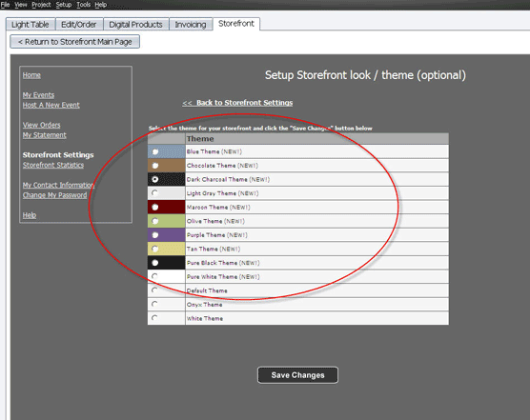Screen dimensions: 530x420
Task: Open the File menu
Action: [5, 5]
